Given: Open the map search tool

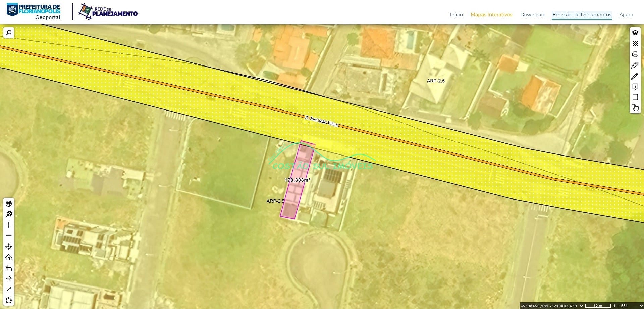Looking at the screenshot, I should pos(9,33).
